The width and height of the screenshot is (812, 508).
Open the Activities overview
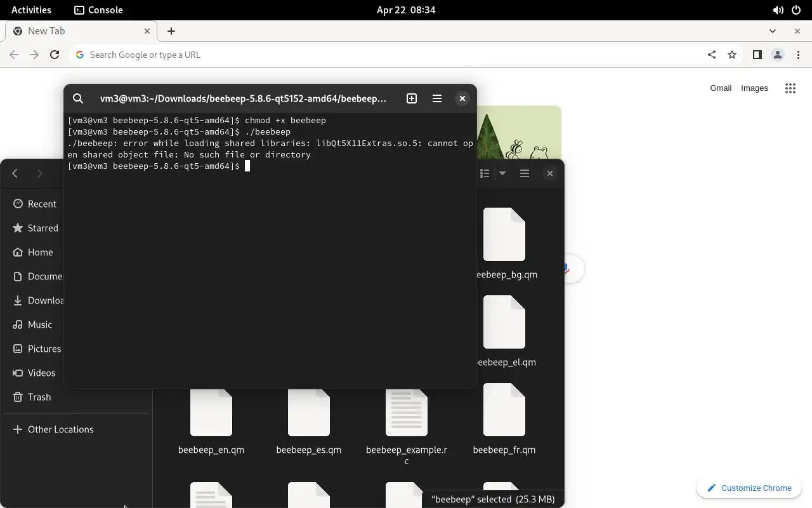31,10
